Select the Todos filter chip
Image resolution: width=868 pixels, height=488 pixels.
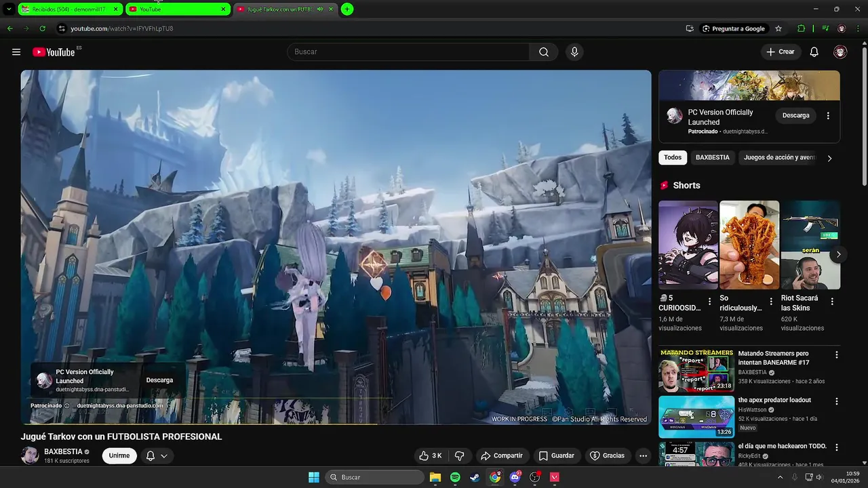click(x=673, y=157)
